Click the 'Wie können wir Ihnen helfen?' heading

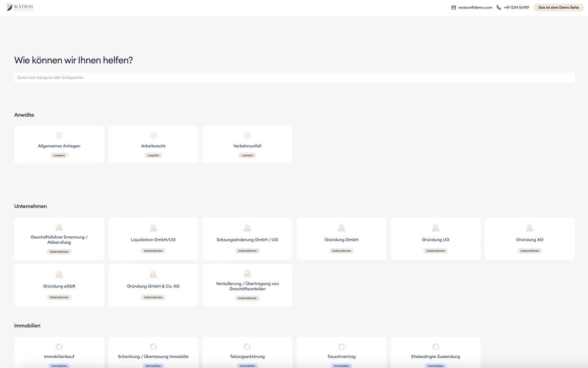coord(74,60)
